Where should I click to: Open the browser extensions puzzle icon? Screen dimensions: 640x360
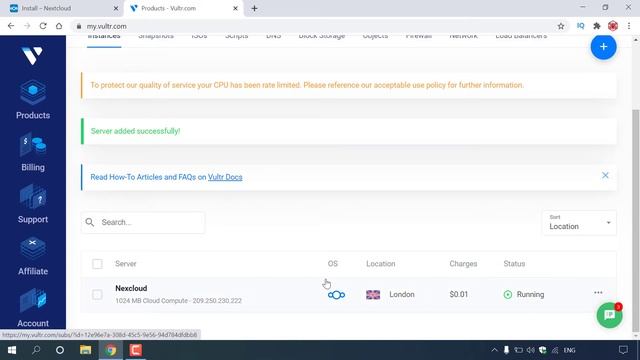pyautogui.click(x=597, y=26)
